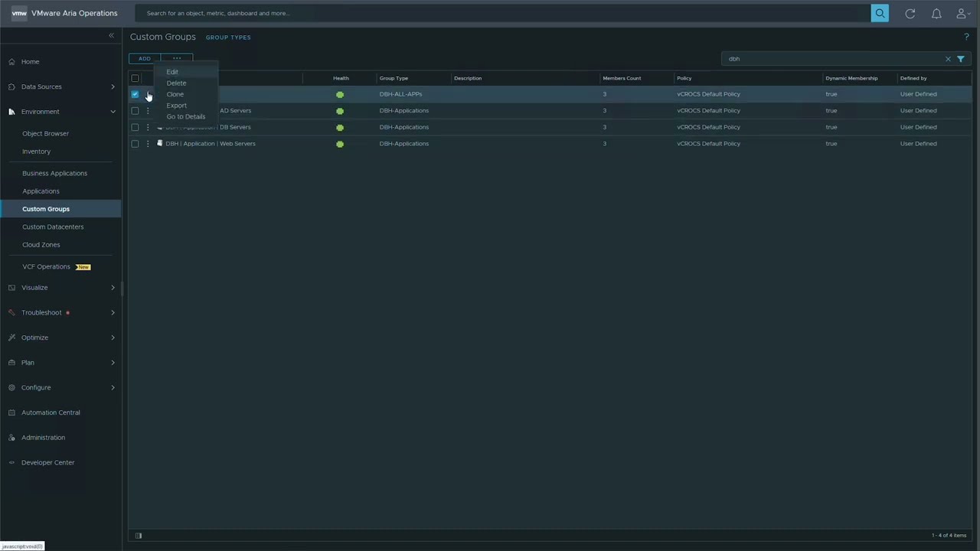Screen dimensions: 980x551
Task: Choose Edit from the context menu
Action: [x=172, y=72]
